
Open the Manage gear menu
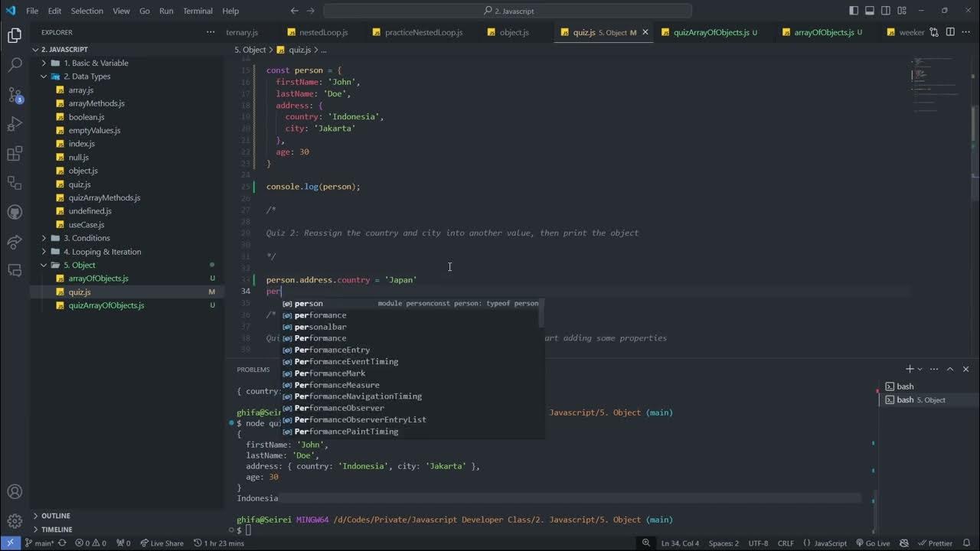(x=15, y=521)
